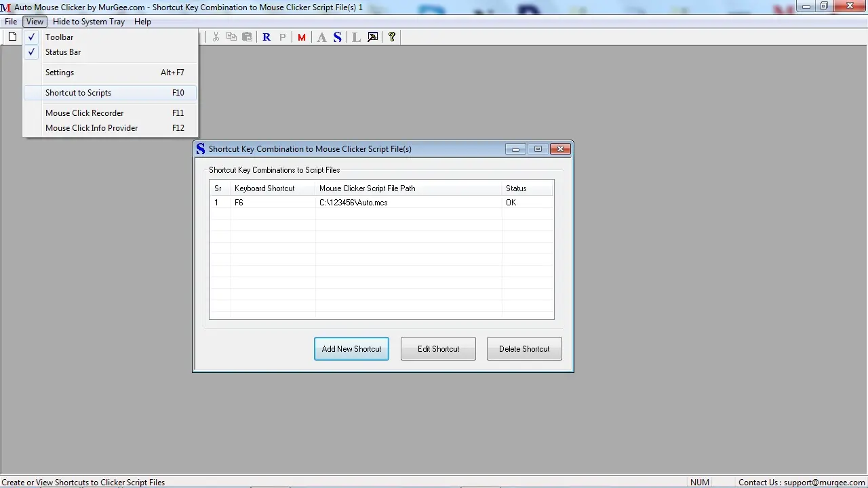Maximize the Shortcut Key Combination dialog
Image resolution: width=868 pixels, height=488 pixels.
538,149
